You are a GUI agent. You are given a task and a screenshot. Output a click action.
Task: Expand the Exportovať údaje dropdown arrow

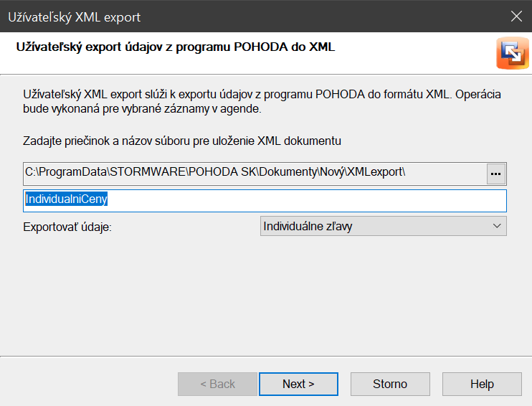pyautogui.click(x=497, y=227)
